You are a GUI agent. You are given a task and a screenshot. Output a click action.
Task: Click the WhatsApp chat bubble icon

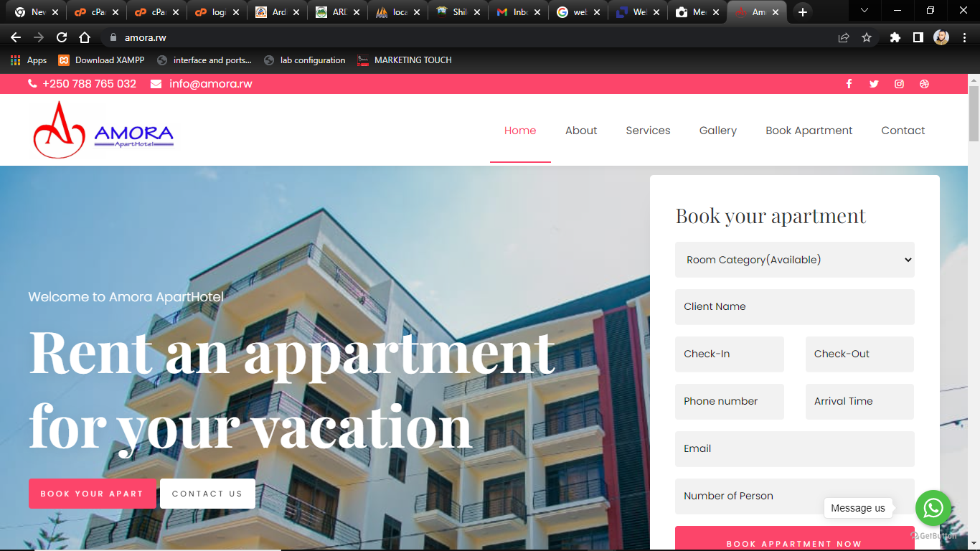[x=933, y=508]
